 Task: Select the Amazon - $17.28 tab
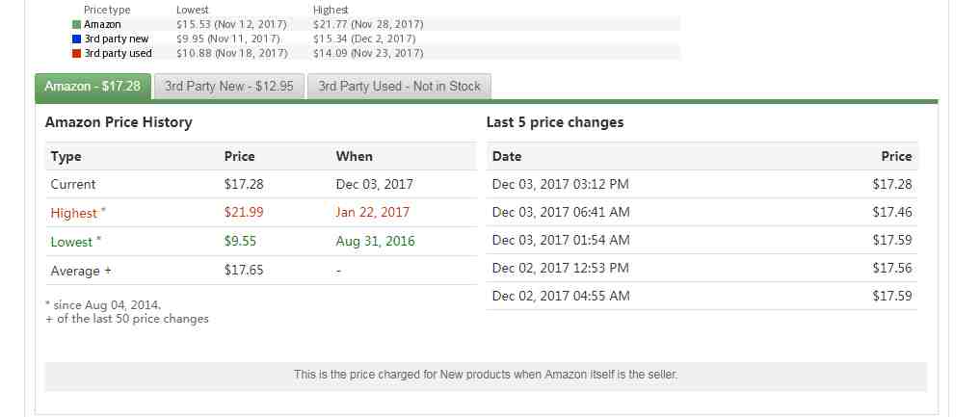[93, 86]
